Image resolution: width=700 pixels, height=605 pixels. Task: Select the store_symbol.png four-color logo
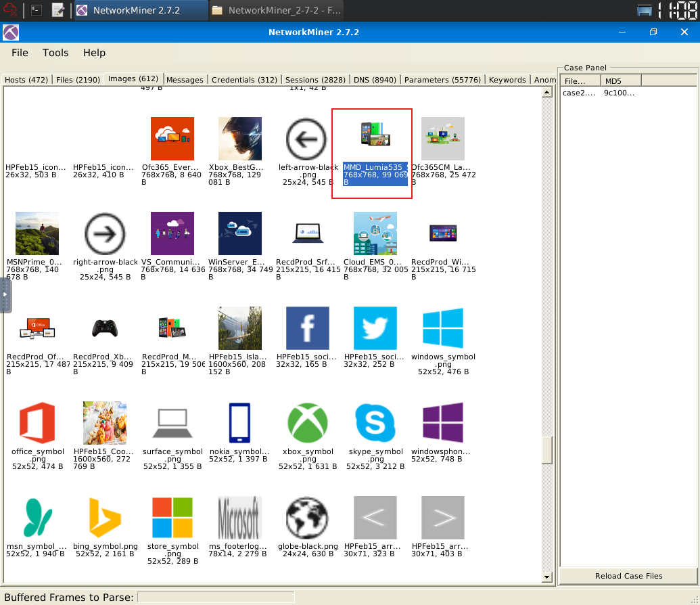tap(172, 518)
